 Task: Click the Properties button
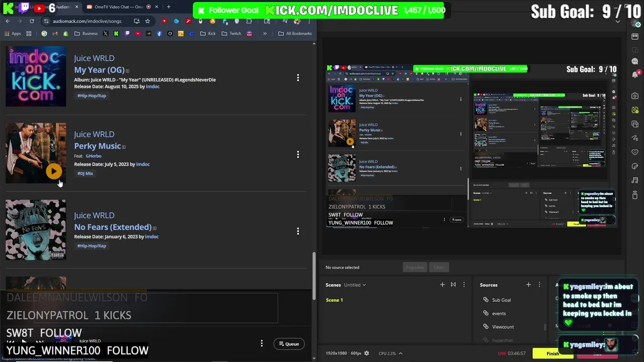pyautogui.click(x=415, y=267)
